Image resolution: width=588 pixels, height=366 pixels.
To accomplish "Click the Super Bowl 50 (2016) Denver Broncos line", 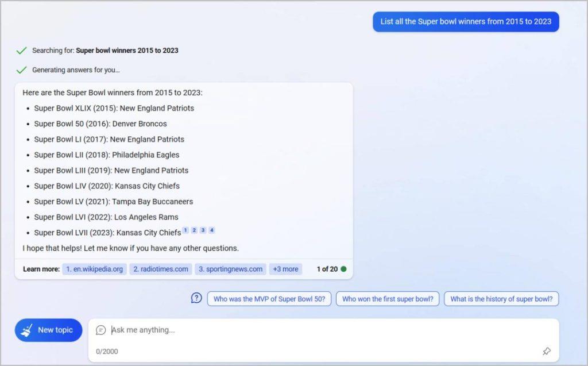I will point(100,124).
